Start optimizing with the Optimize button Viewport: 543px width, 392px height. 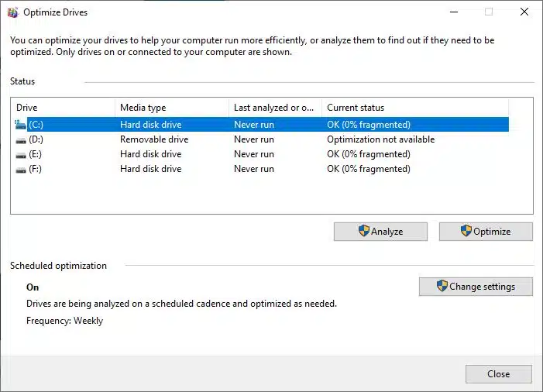(x=486, y=232)
